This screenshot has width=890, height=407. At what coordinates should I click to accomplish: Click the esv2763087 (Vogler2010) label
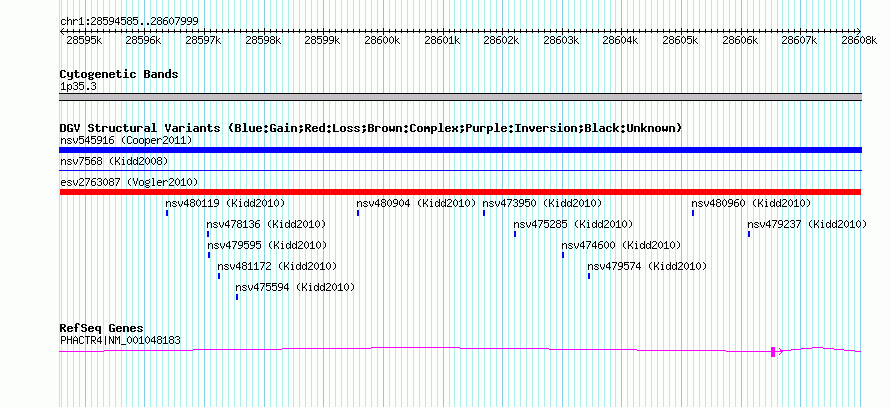coord(129,182)
